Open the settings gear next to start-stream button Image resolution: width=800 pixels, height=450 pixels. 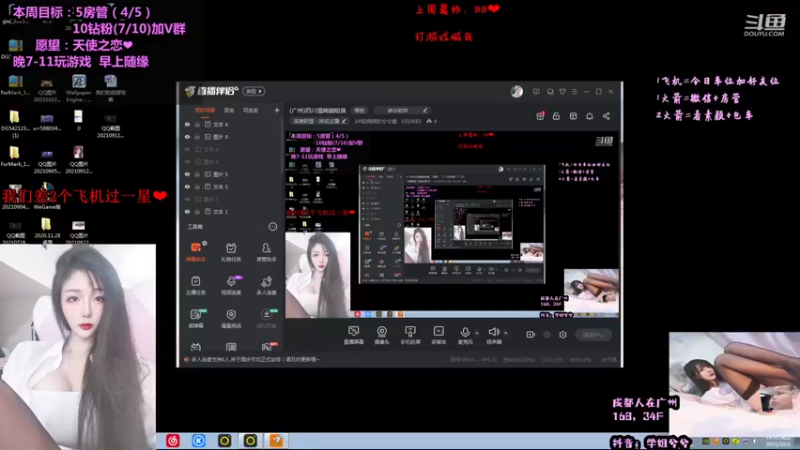563,335
